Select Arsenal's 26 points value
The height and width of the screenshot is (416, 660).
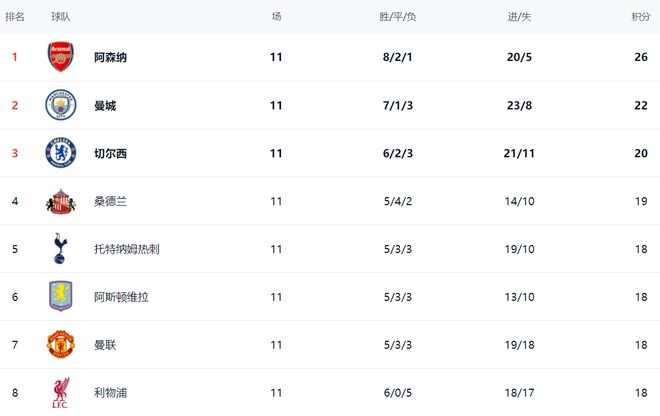640,57
